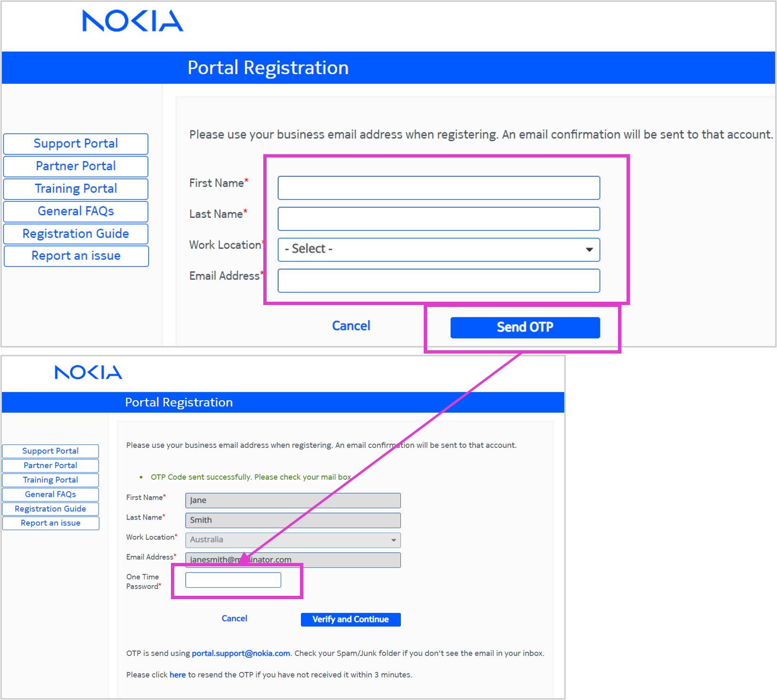Focus the One Time Password input box
The height and width of the screenshot is (700, 777).
coord(233,580)
